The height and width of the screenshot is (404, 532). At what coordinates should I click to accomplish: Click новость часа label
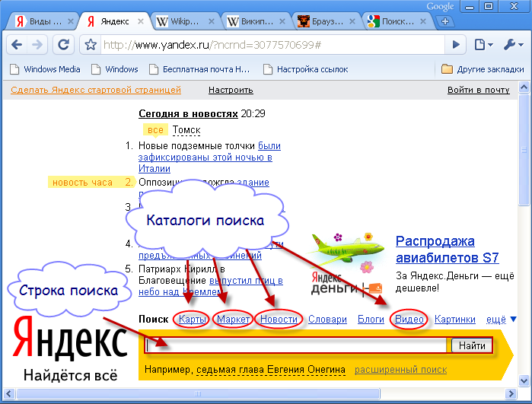[x=82, y=183]
